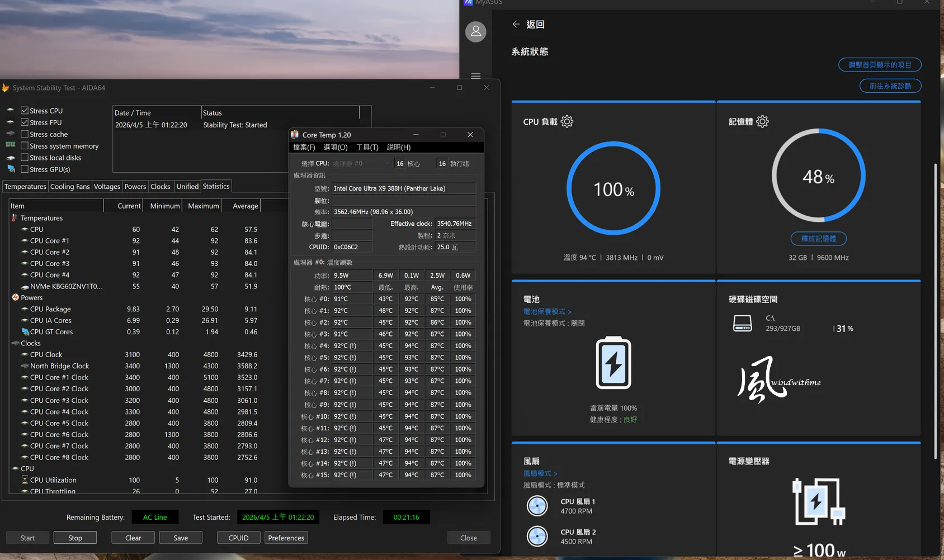Click the Clear button
The image size is (944, 560).
pyautogui.click(x=133, y=538)
